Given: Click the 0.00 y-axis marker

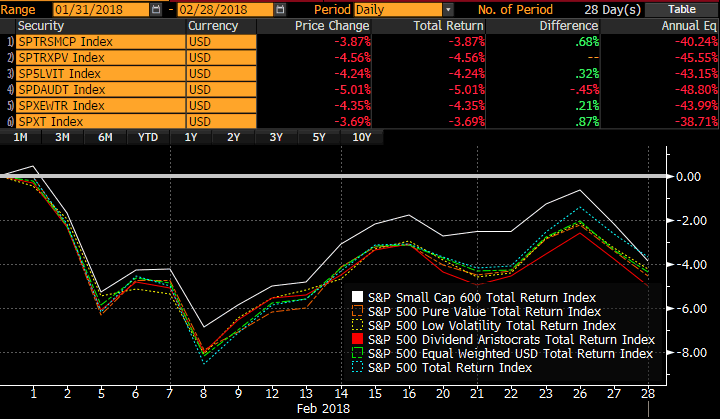Looking at the screenshot, I should [x=688, y=176].
